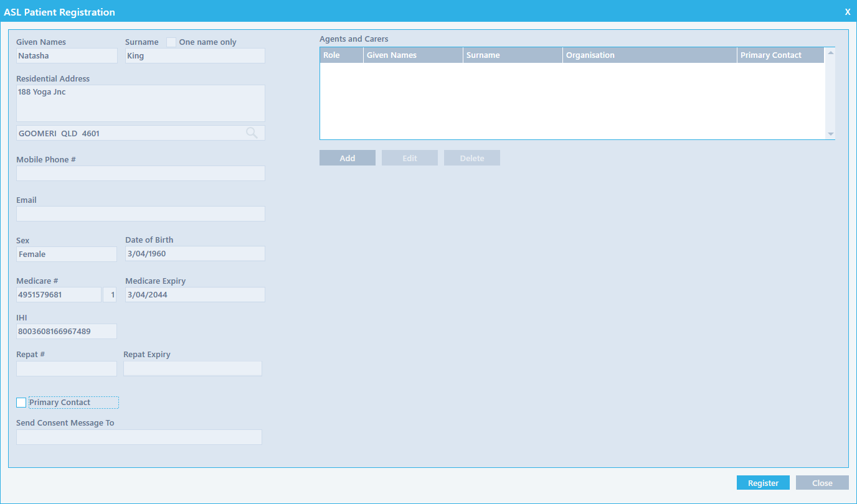The width and height of the screenshot is (857, 504).
Task: Focus the Medicare Expiry date field
Action: click(x=195, y=295)
